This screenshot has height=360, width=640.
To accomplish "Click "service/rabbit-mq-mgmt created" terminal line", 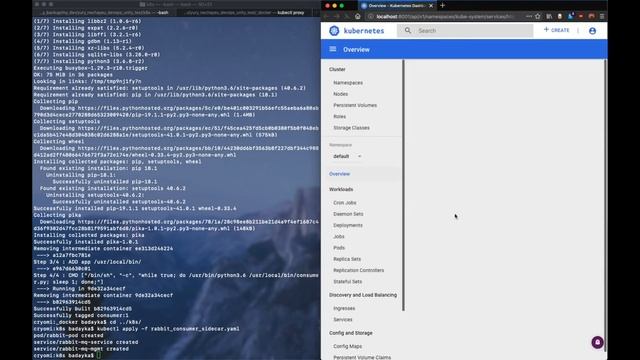I will coord(81,349).
